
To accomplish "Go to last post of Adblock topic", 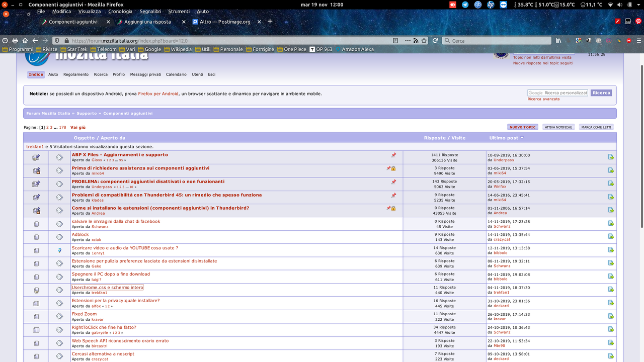I will point(611,236).
